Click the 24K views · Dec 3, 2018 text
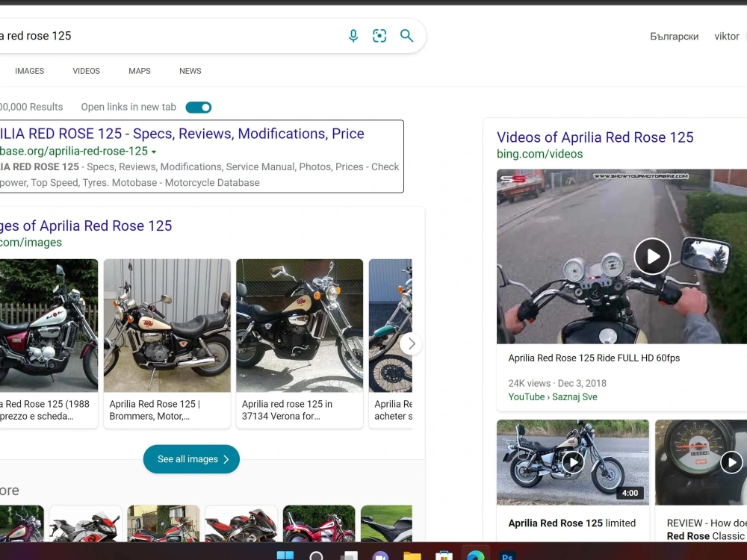 (x=557, y=383)
